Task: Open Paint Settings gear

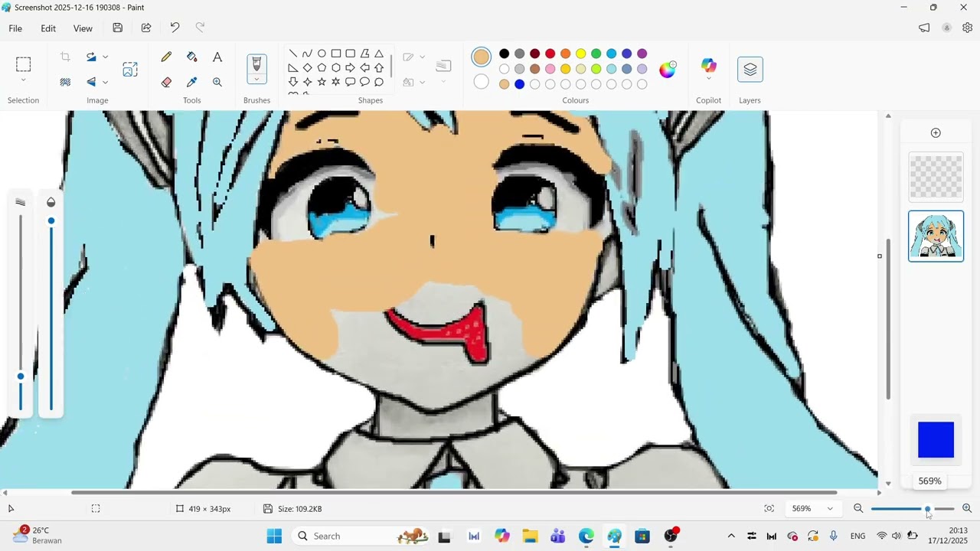Action: [x=967, y=28]
